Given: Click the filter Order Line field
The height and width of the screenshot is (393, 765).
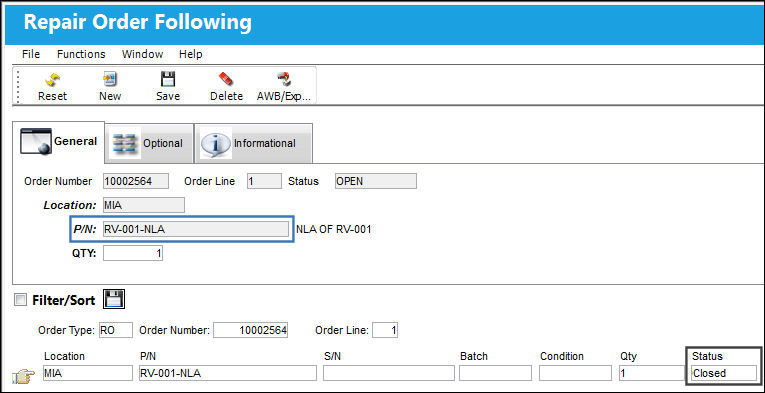Looking at the screenshot, I should point(385,330).
